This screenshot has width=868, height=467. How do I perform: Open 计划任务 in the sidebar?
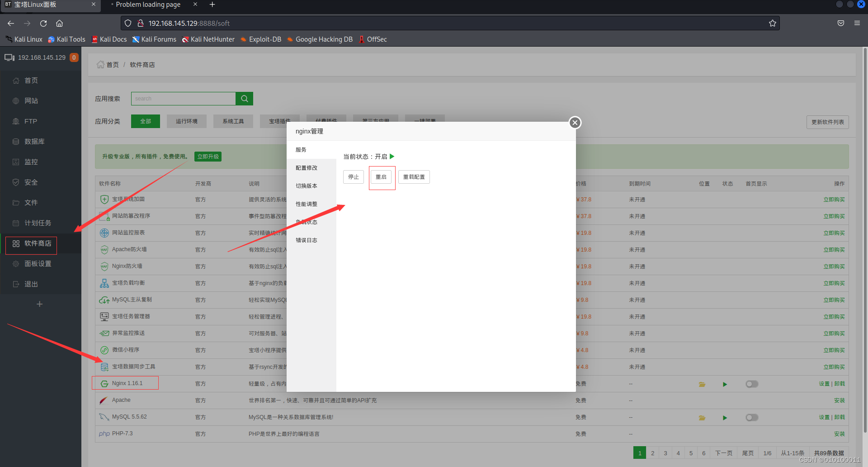tap(38, 223)
